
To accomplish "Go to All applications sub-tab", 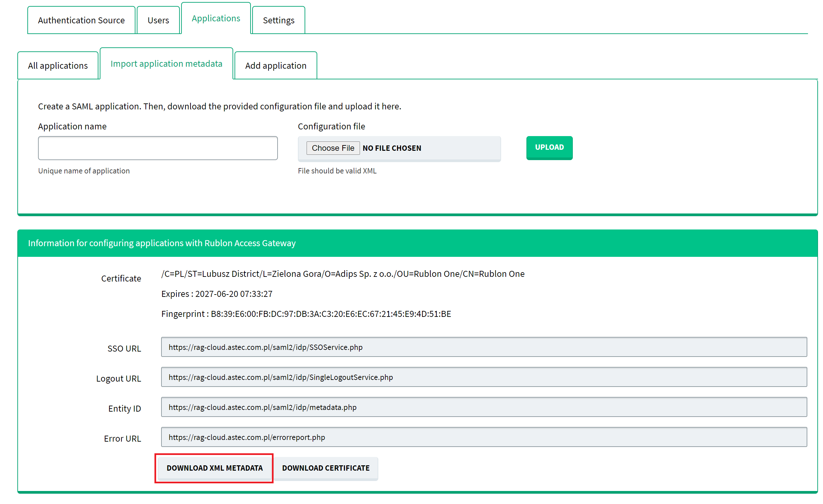I will click(58, 65).
